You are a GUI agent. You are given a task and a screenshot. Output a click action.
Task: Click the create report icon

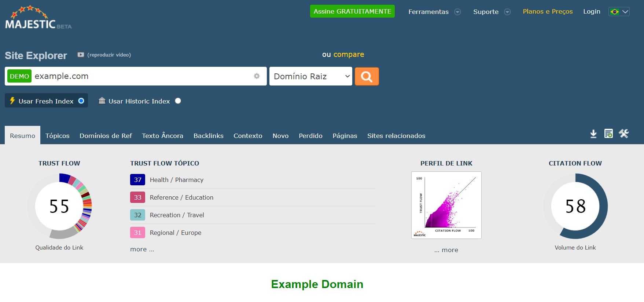tap(608, 134)
